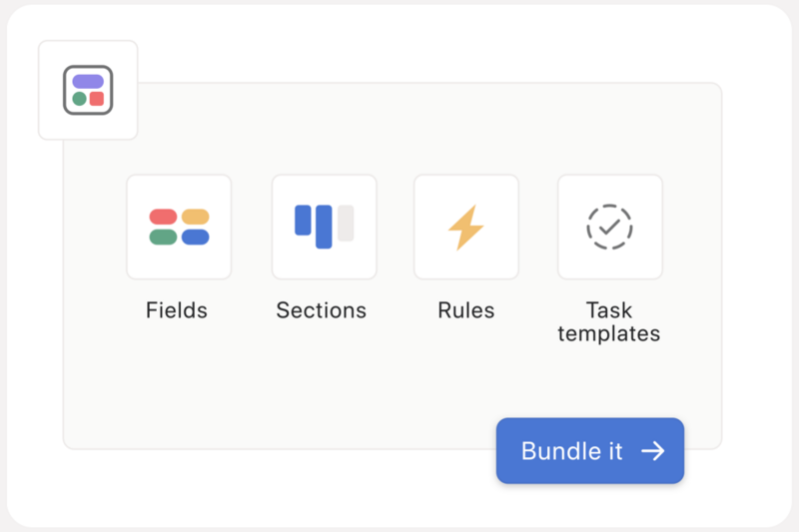The image size is (799, 532).
Task: Click the blue pill in the Fields icon
Action: point(195,238)
